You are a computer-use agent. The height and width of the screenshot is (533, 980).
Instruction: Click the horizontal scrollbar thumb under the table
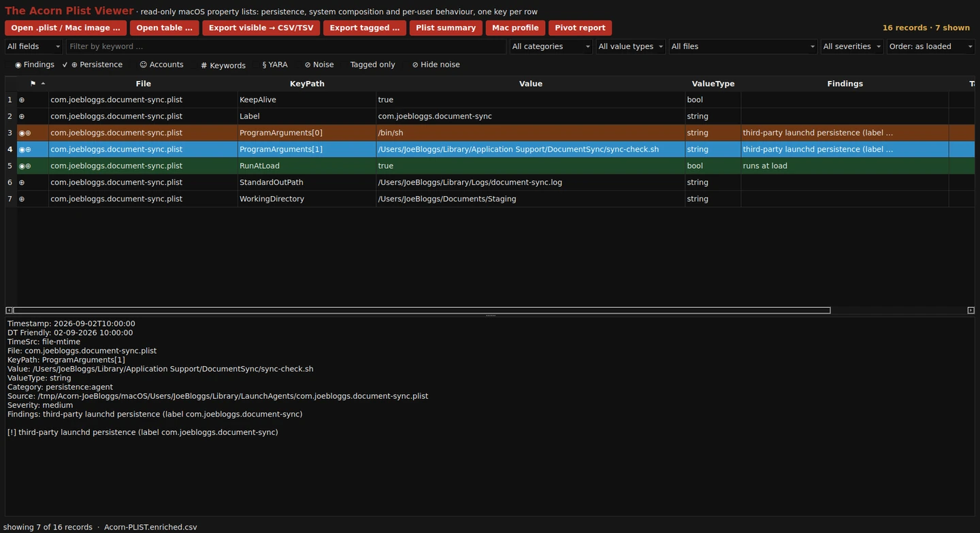click(422, 310)
